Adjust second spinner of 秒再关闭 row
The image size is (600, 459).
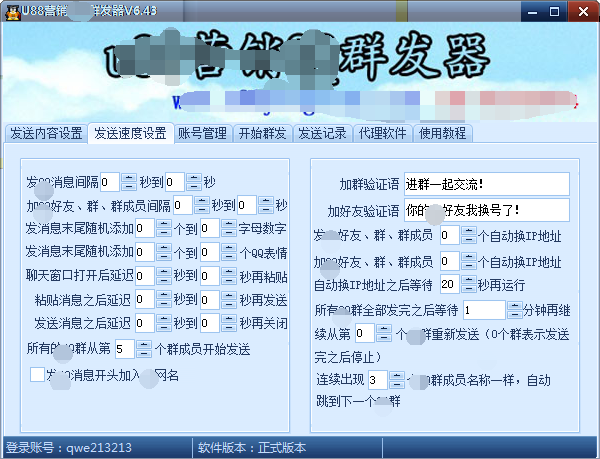coord(229,323)
